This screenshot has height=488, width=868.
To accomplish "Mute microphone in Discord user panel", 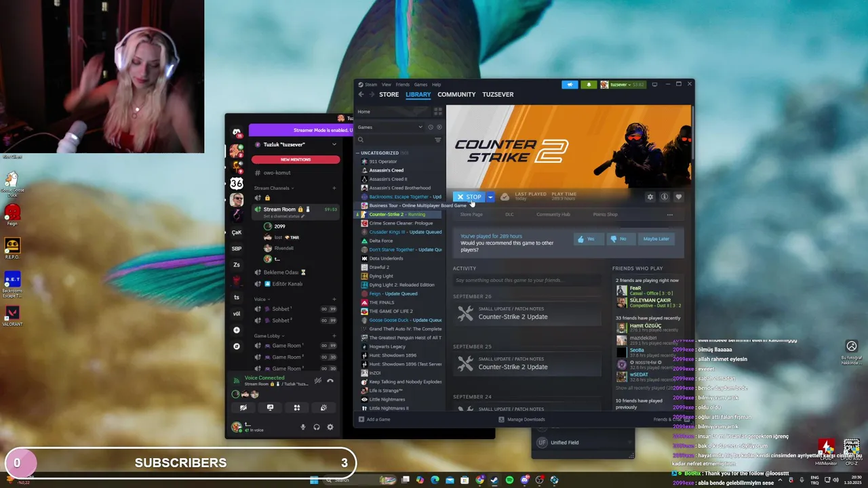I will pyautogui.click(x=303, y=427).
